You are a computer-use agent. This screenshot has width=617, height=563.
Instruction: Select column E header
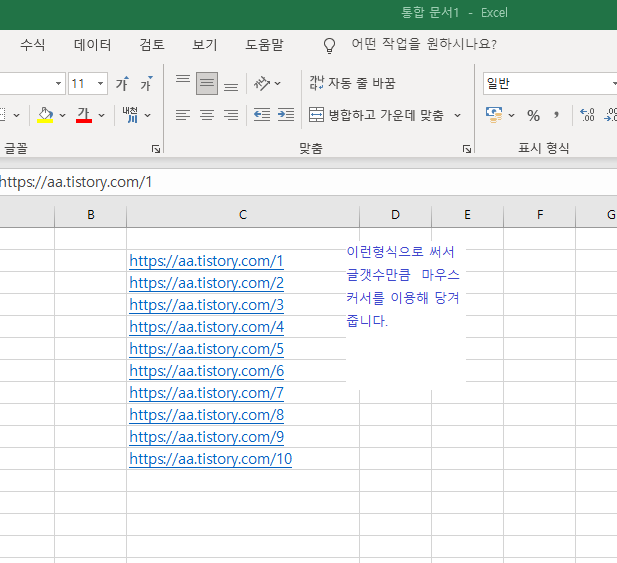[467, 215]
